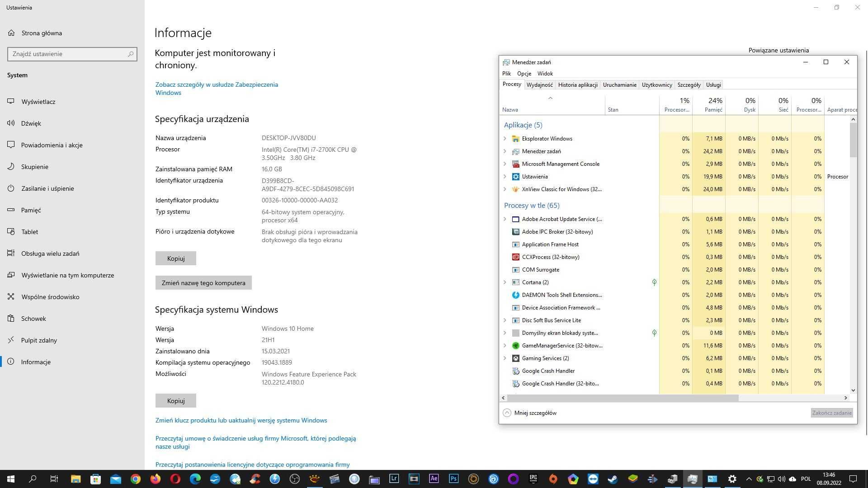The image size is (868, 488).
Task: Select DAEMON Tools Shell Extensions process icon
Action: (515, 295)
